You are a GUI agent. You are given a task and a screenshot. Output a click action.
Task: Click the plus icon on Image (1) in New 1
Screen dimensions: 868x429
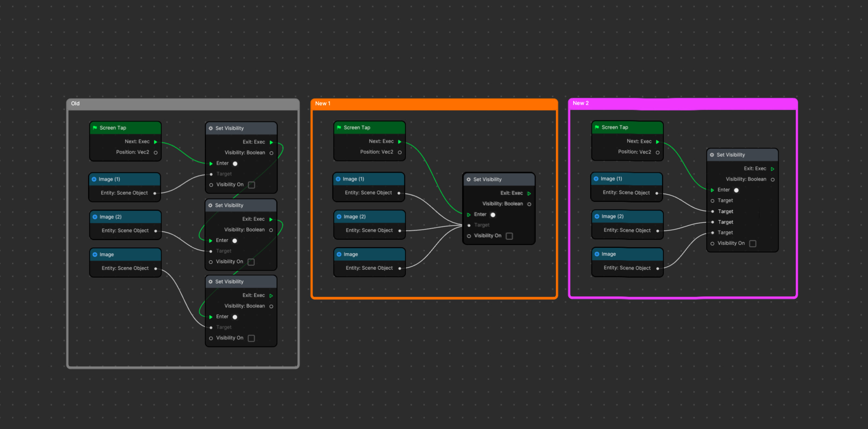338,179
